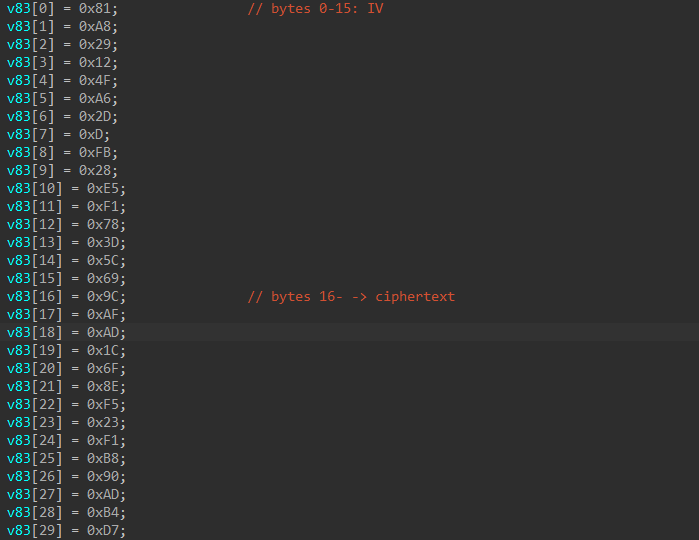
Task: Click the 0x9C value of v83[16]
Action: pos(106,297)
